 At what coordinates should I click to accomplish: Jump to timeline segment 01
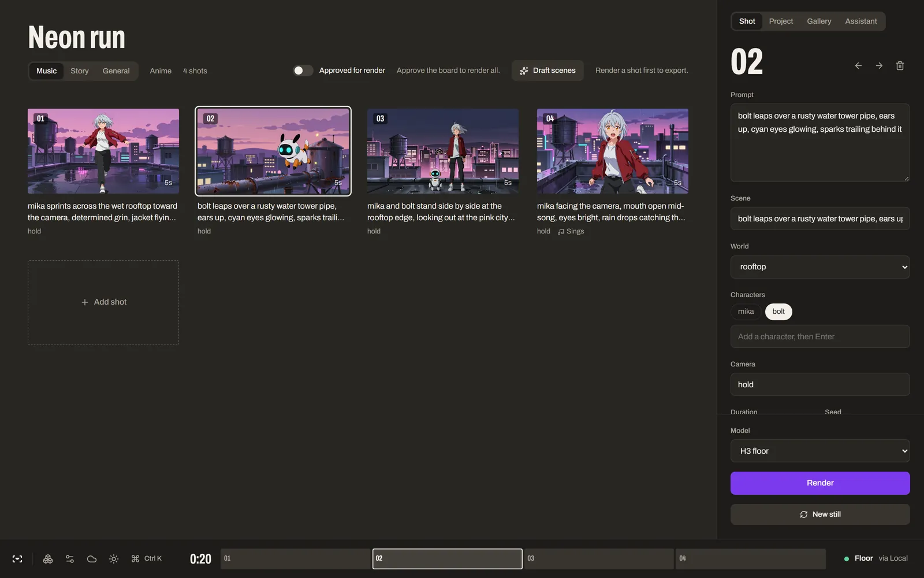pyautogui.click(x=295, y=559)
